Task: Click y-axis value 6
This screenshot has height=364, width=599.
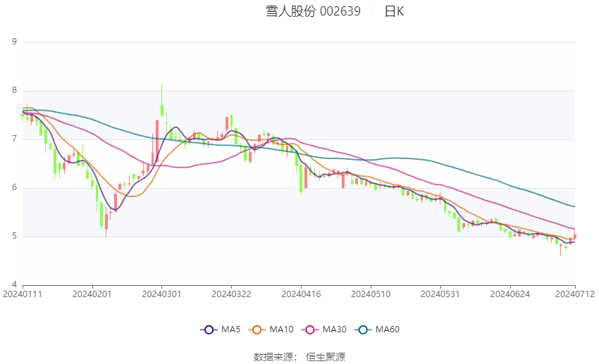Action: click(x=15, y=187)
